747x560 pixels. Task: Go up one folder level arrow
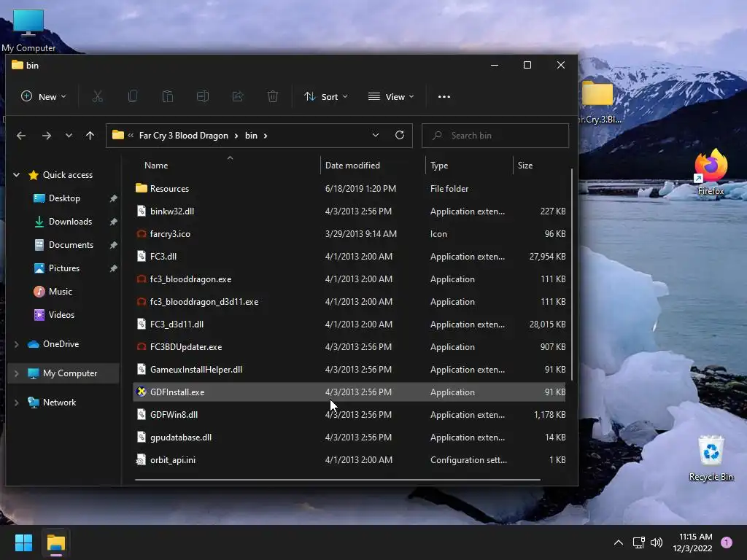click(x=90, y=136)
